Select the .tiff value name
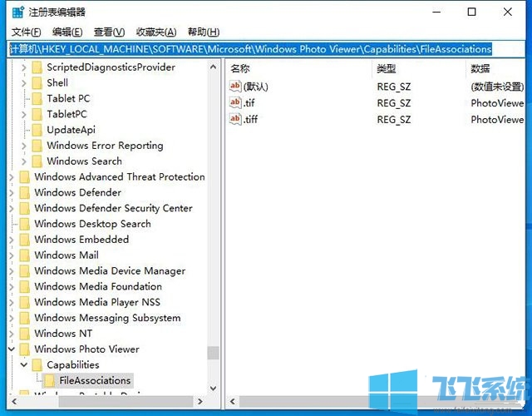The width and height of the screenshot is (532, 416). [x=251, y=119]
